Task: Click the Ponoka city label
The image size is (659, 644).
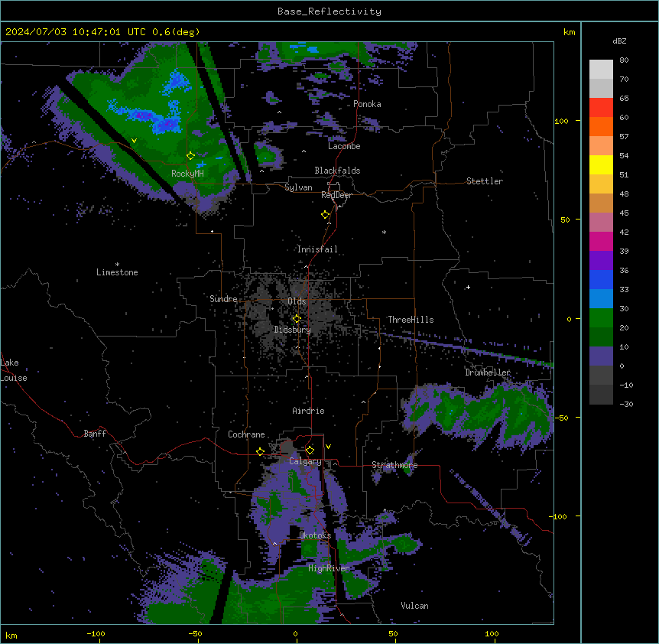Action: [x=367, y=104]
